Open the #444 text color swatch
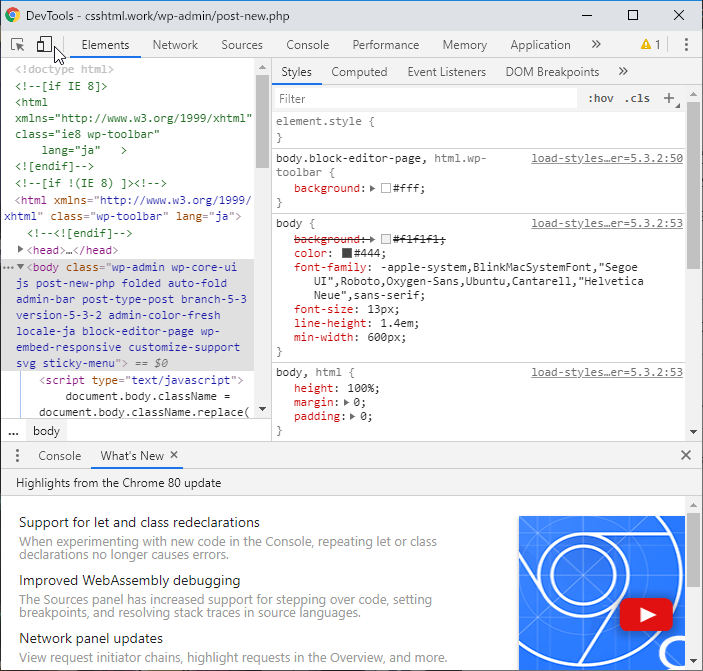703x671 pixels. 347,253
